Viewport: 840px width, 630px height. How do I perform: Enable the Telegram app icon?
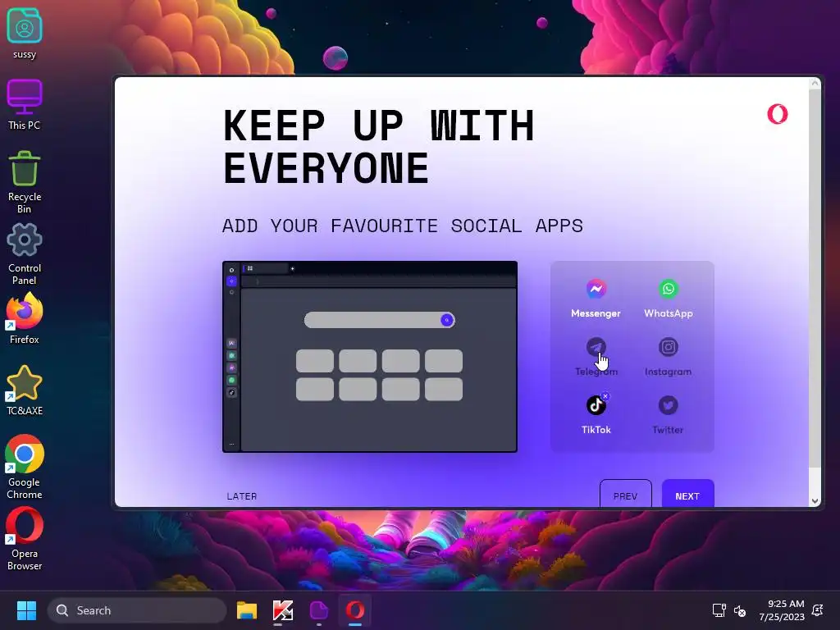coord(596,347)
